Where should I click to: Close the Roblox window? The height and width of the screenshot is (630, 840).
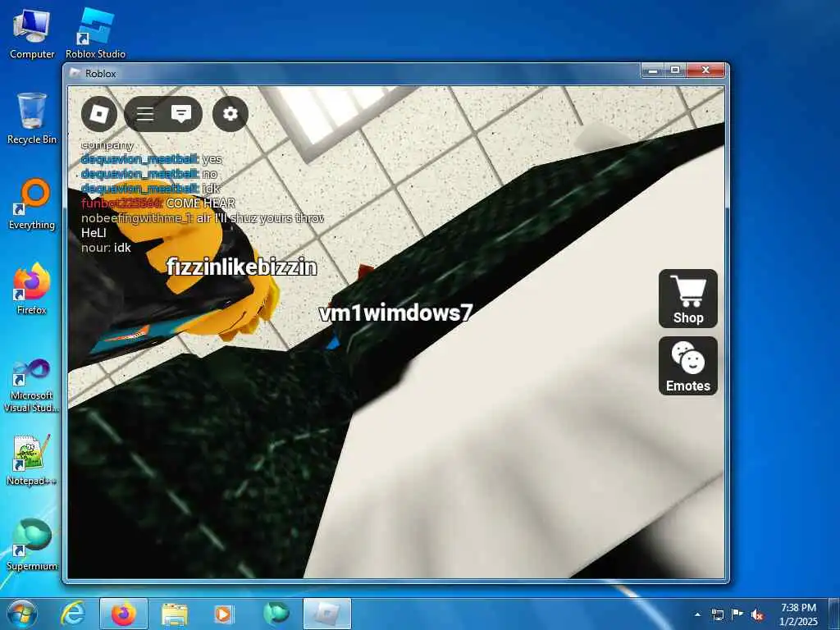(705, 71)
